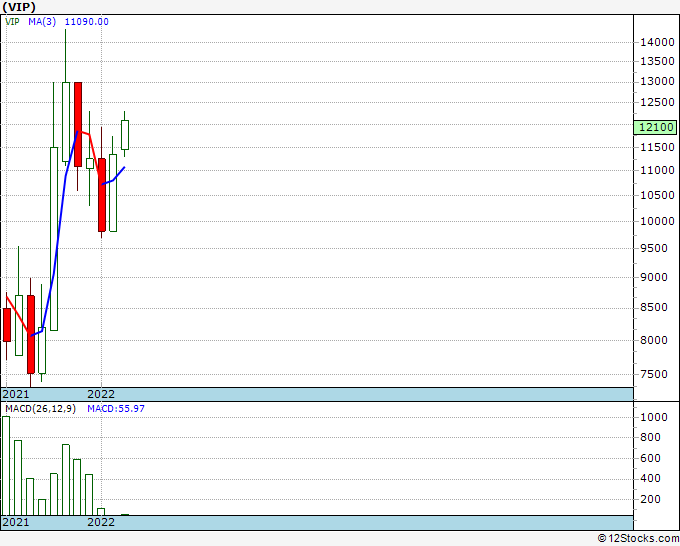680x546 pixels.
Task: Click the moving average value 11090.00
Action: pos(87,22)
